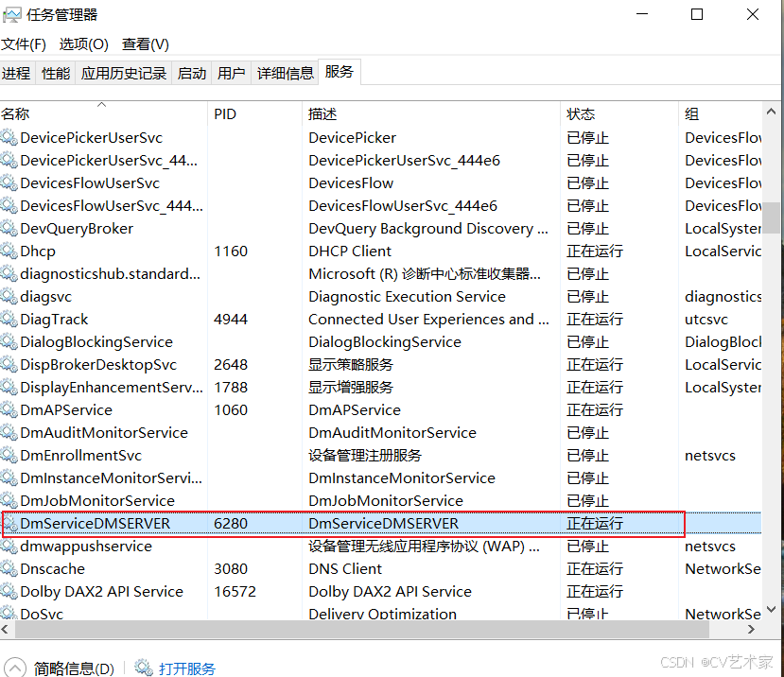
Task: Switch to the 启动 tab
Action: click(x=192, y=74)
